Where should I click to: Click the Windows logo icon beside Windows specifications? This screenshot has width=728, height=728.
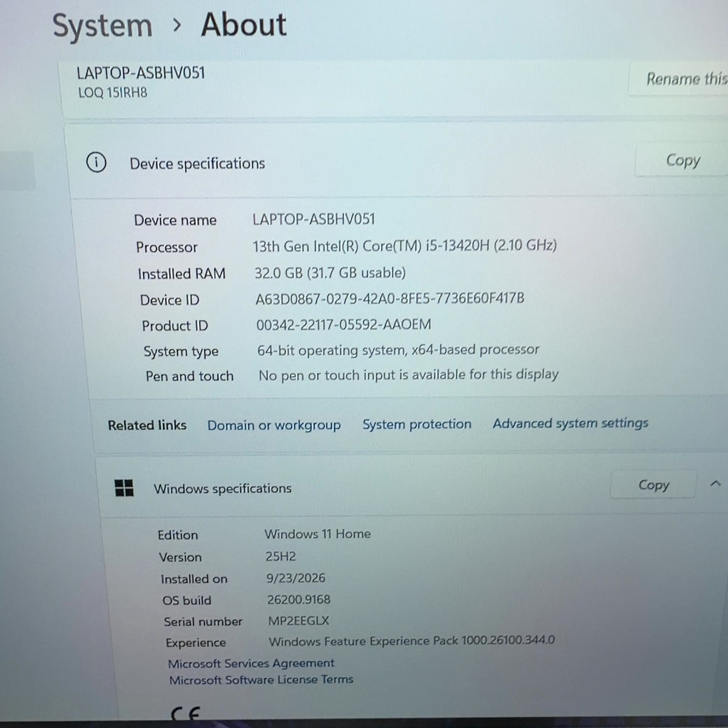click(x=124, y=488)
